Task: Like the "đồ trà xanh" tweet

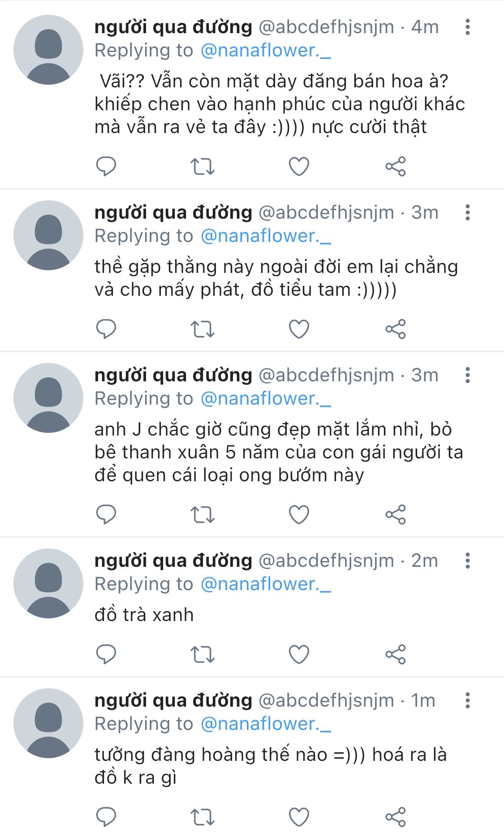Action: [299, 654]
